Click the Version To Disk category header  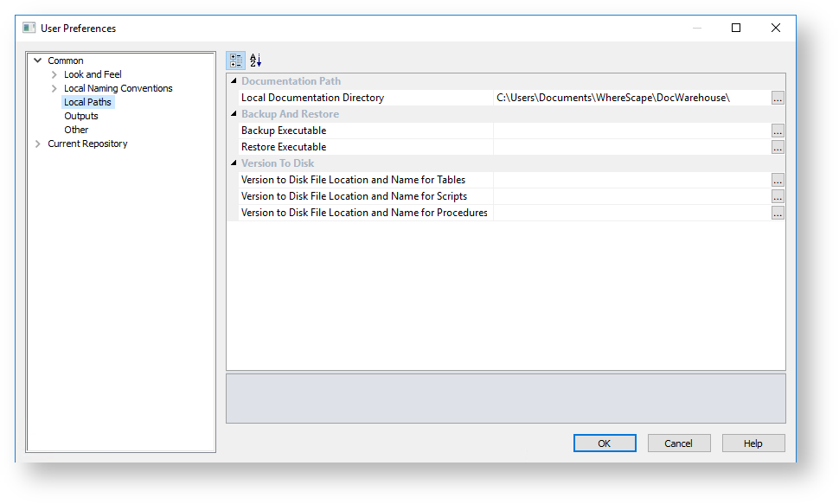pyautogui.click(x=278, y=163)
